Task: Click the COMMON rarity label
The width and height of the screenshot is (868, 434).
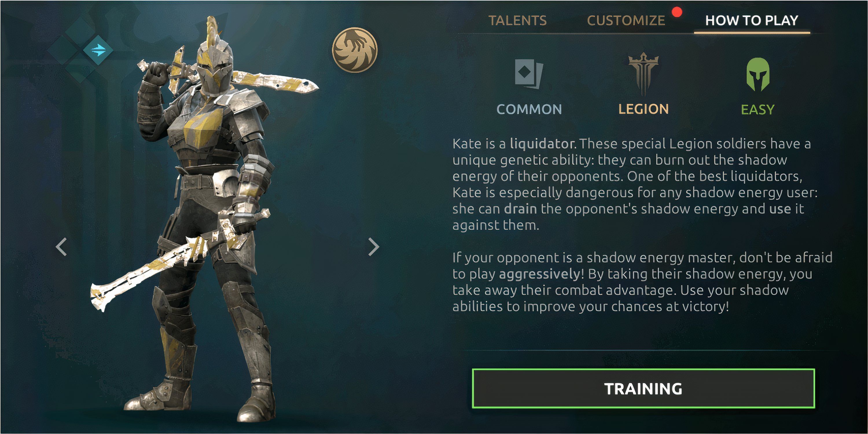Action: pyautogui.click(x=529, y=109)
